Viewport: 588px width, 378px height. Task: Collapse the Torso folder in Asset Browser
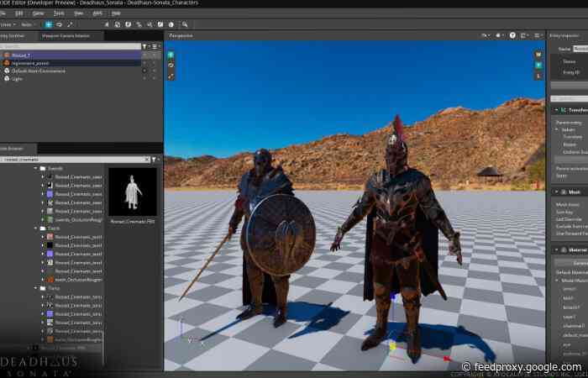[36, 288]
